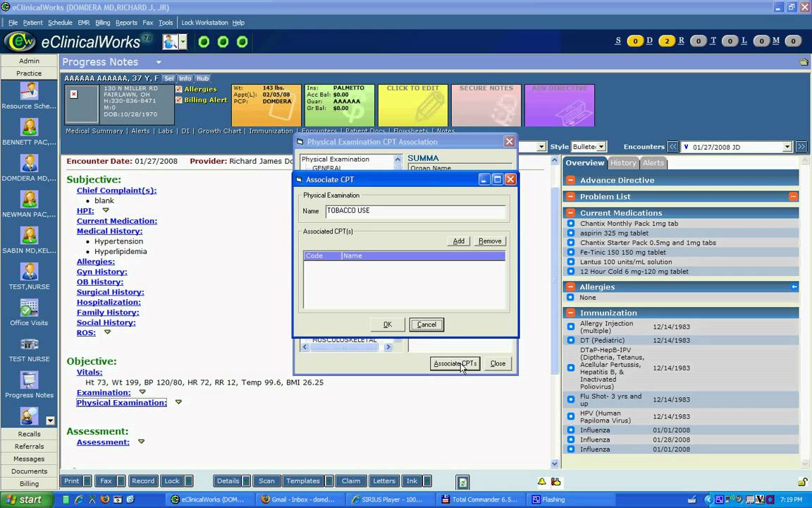The width and height of the screenshot is (812, 508).
Task: Open the Encounters date dropdown
Action: [787, 147]
